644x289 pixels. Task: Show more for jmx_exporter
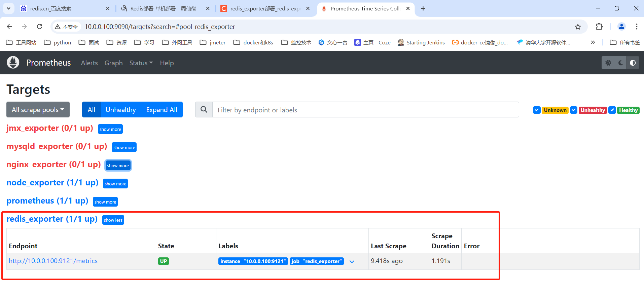[x=110, y=129]
